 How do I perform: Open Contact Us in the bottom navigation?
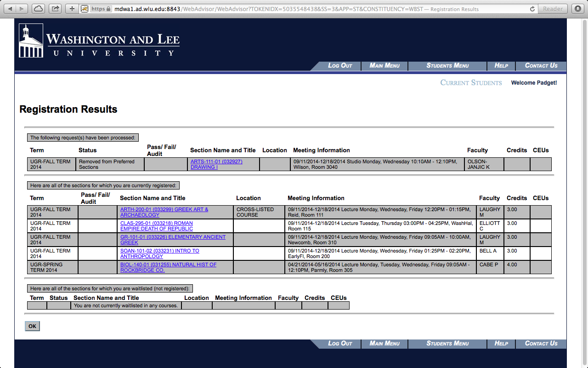pos(541,343)
